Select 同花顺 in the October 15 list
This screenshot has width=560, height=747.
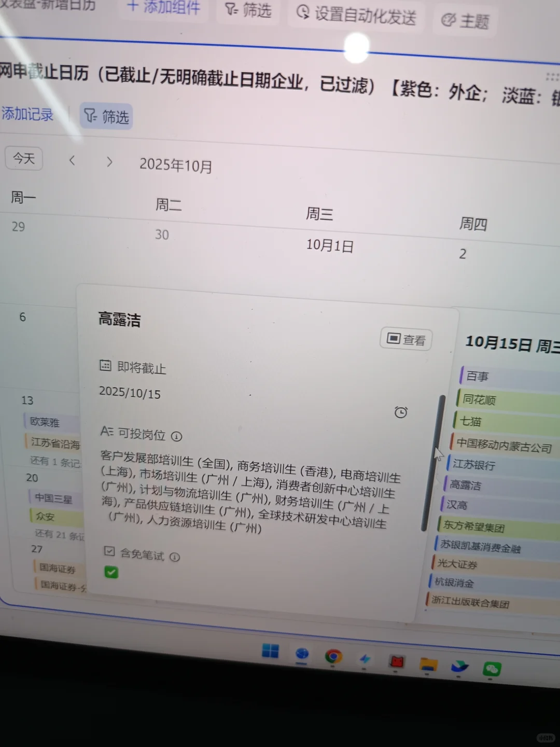click(x=508, y=400)
